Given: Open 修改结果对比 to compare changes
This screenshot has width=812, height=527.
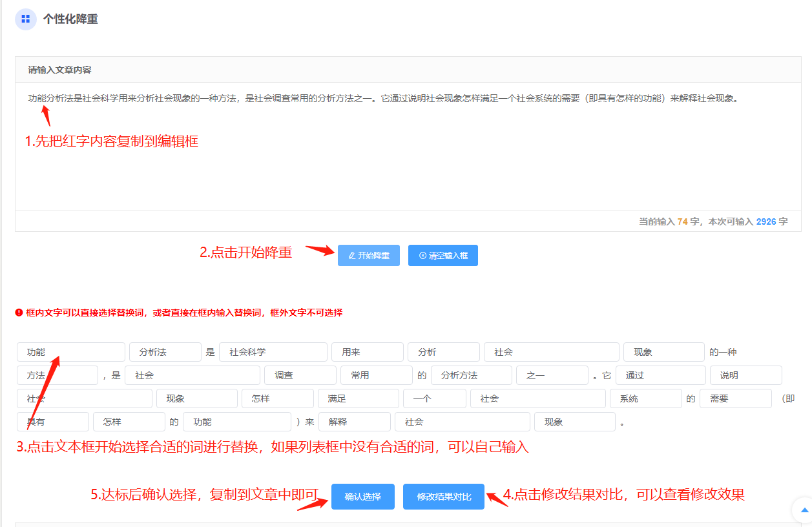Looking at the screenshot, I should (443, 497).
